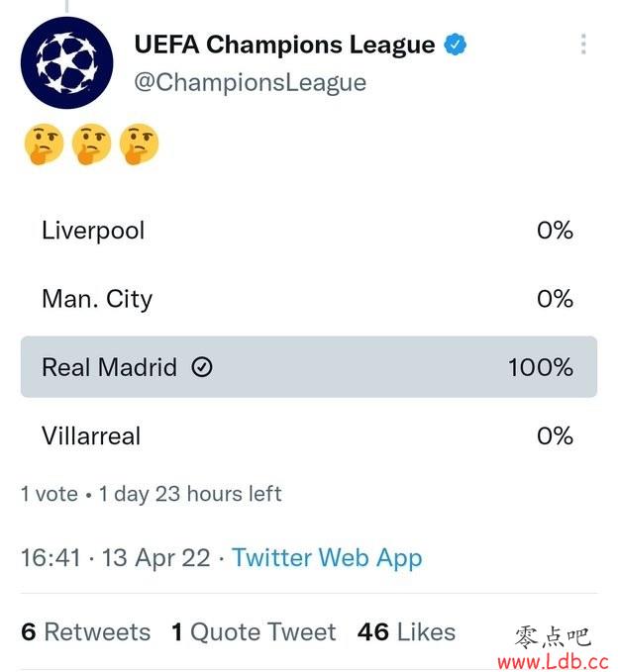Click the 1 vote count text
This screenshot has width=618, height=672.
[x=50, y=494]
